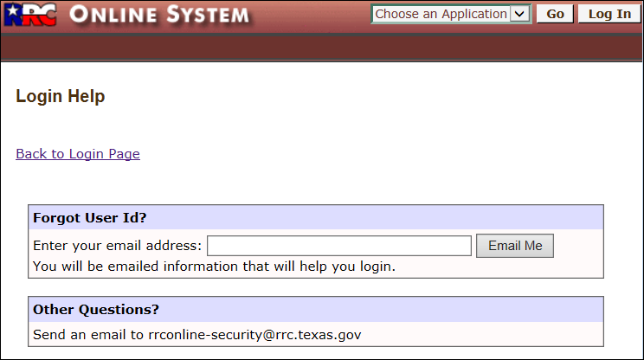Click the word Login in the heading
Image resolution: width=644 pixels, height=360 pixels.
point(38,97)
